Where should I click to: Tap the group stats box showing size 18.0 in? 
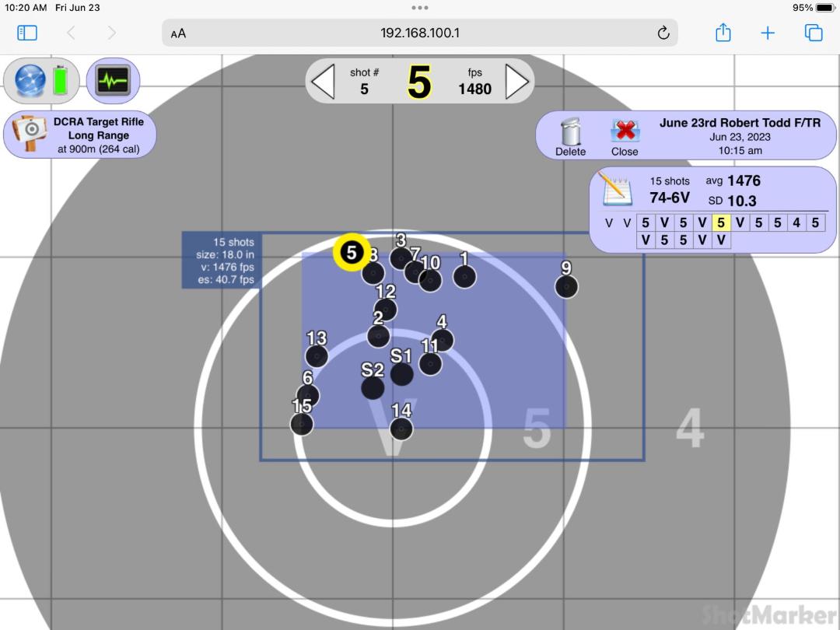coord(221,261)
